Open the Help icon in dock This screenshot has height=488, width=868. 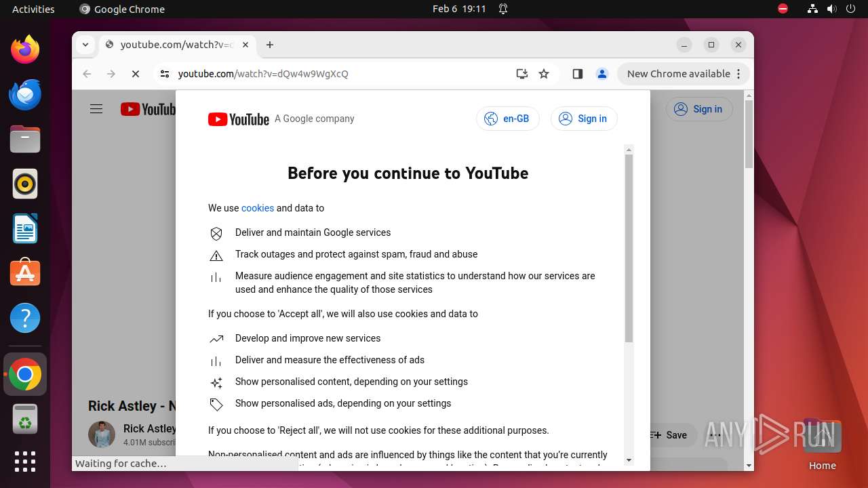(25, 318)
